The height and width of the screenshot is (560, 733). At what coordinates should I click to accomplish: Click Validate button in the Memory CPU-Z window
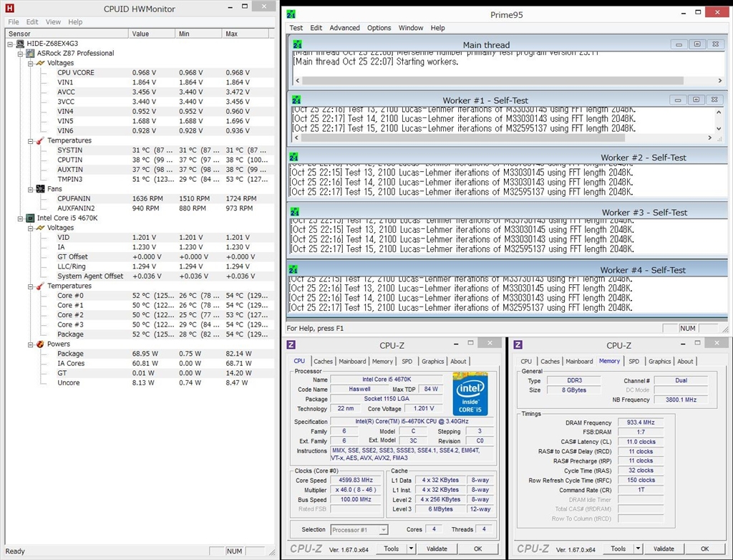[x=663, y=549]
